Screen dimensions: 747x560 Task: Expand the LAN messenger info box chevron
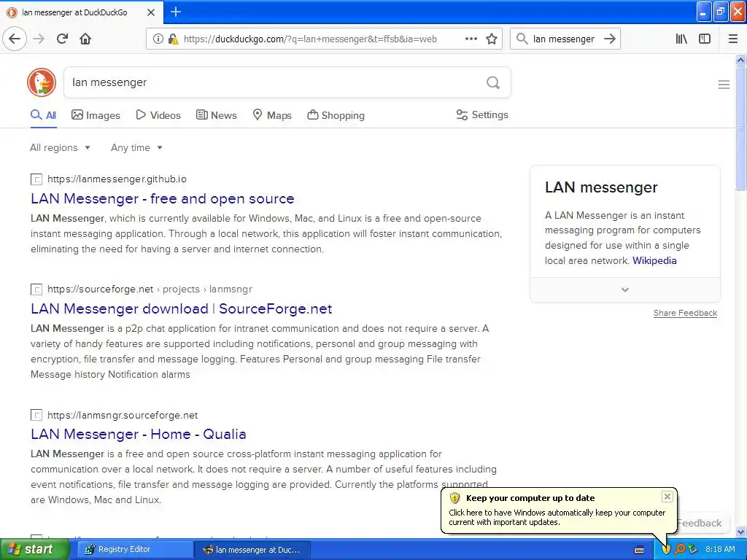click(625, 289)
